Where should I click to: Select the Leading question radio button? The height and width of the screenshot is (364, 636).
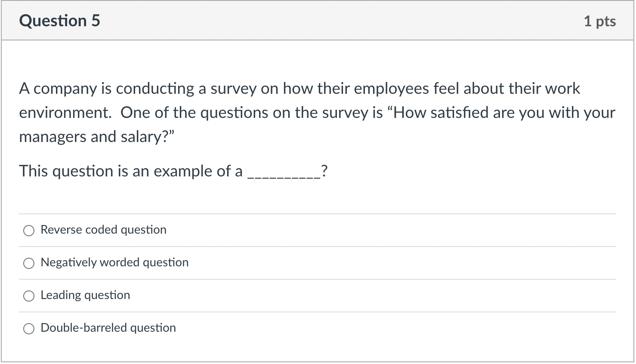29,296
